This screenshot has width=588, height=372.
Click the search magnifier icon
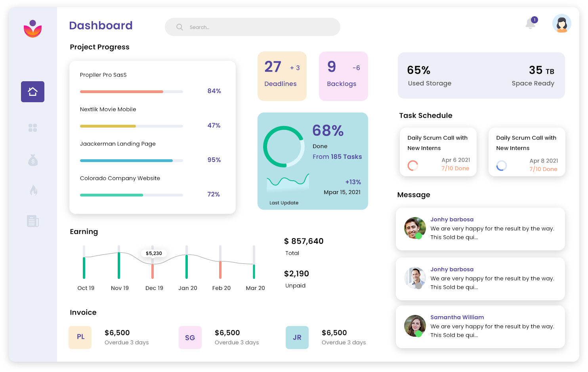pos(179,27)
